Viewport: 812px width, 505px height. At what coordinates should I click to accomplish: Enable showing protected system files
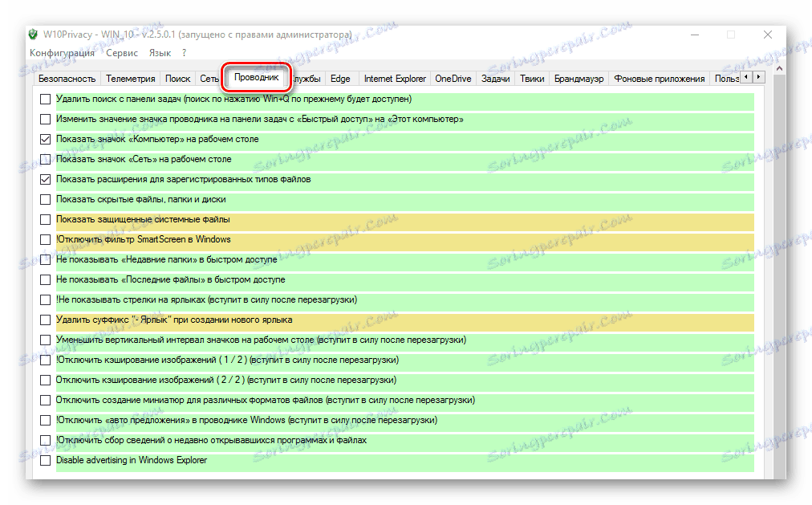click(x=45, y=219)
